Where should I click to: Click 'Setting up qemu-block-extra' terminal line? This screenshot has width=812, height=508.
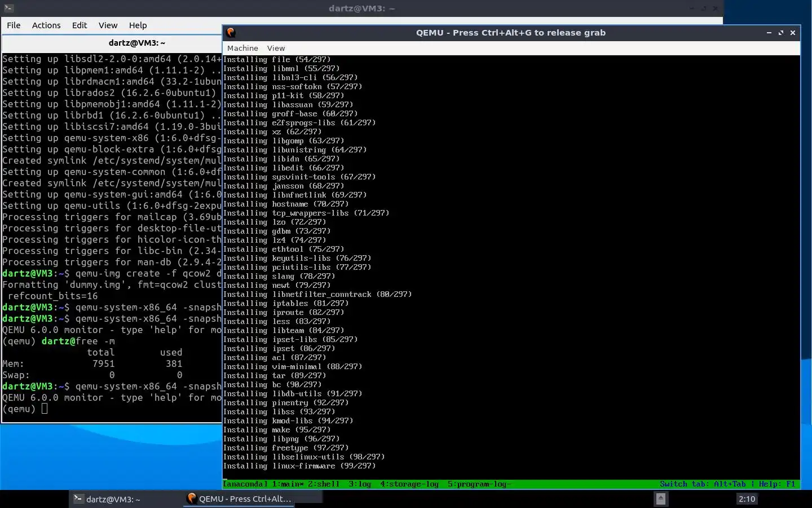(x=112, y=150)
